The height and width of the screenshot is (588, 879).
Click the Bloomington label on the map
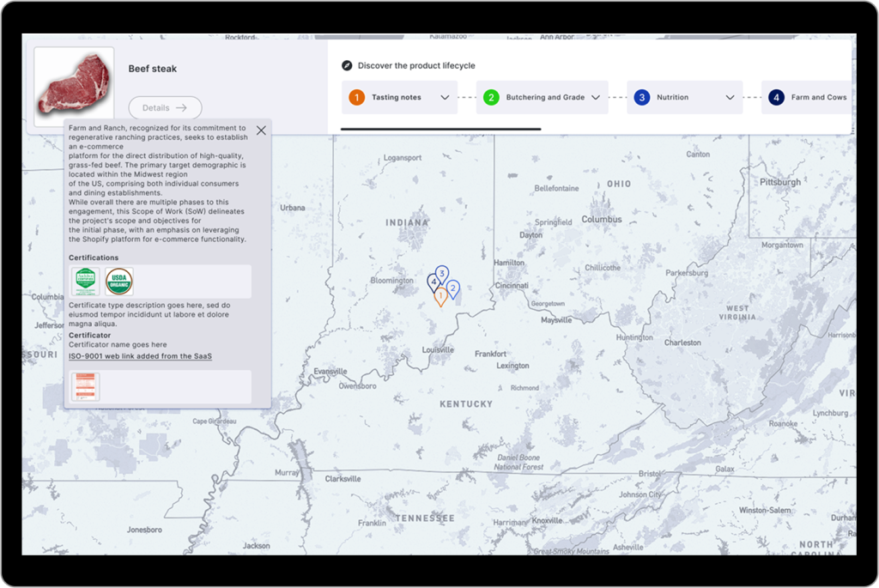[x=391, y=281]
